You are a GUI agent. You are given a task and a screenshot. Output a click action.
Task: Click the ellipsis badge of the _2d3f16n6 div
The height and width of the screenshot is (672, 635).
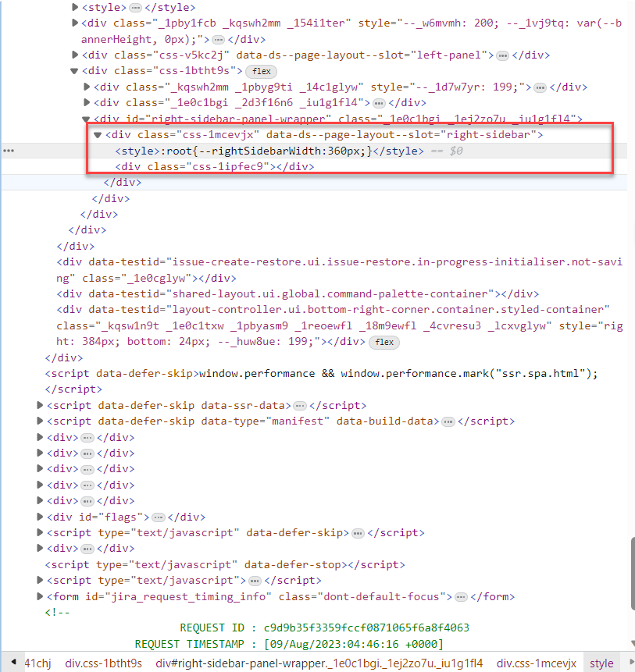[379, 103]
